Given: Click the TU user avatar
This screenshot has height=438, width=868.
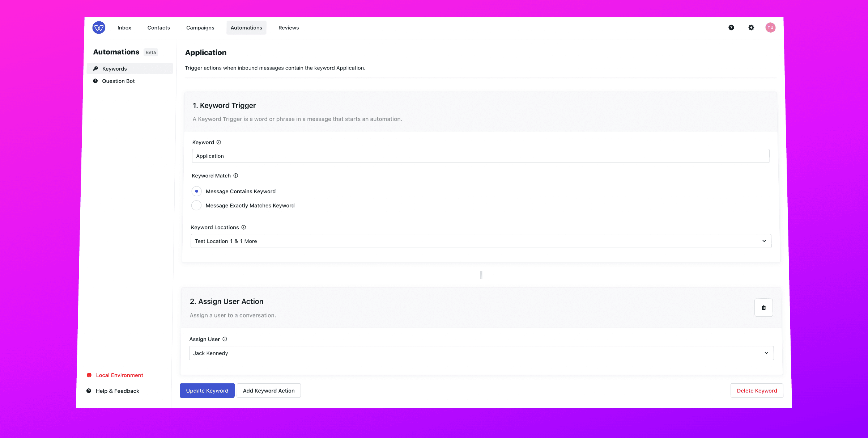Looking at the screenshot, I should point(770,28).
